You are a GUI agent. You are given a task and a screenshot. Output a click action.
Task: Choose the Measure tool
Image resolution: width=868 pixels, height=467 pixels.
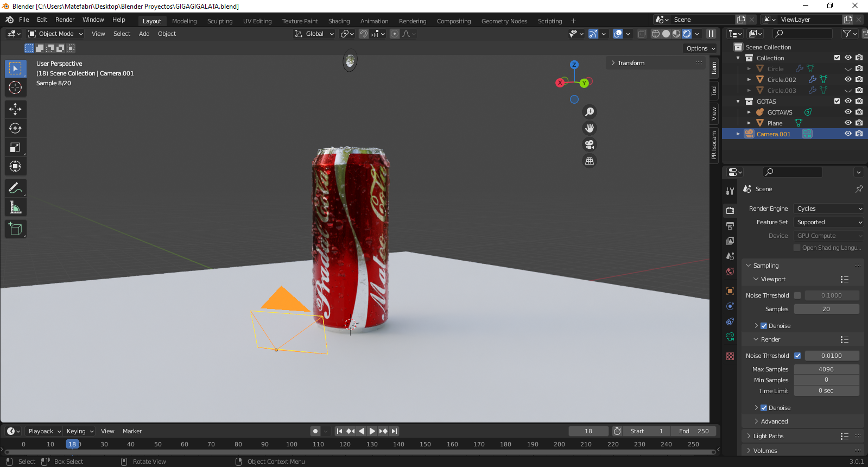click(15, 207)
